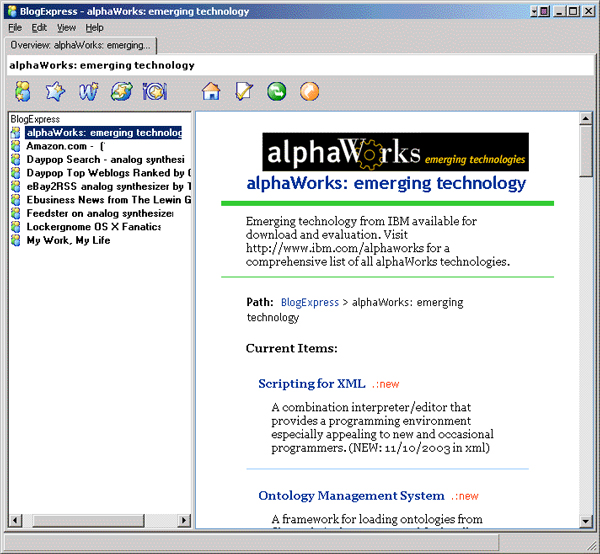Image resolution: width=600 pixels, height=554 pixels.
Task: Click the plate-and-cutlery star icon
Action: click(x=155, y=92)
